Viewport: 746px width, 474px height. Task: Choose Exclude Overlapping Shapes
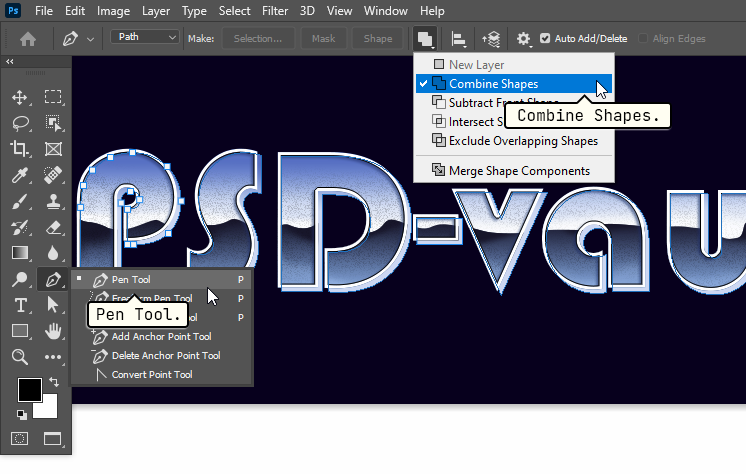pyautogui.click(x=522, y=141)
